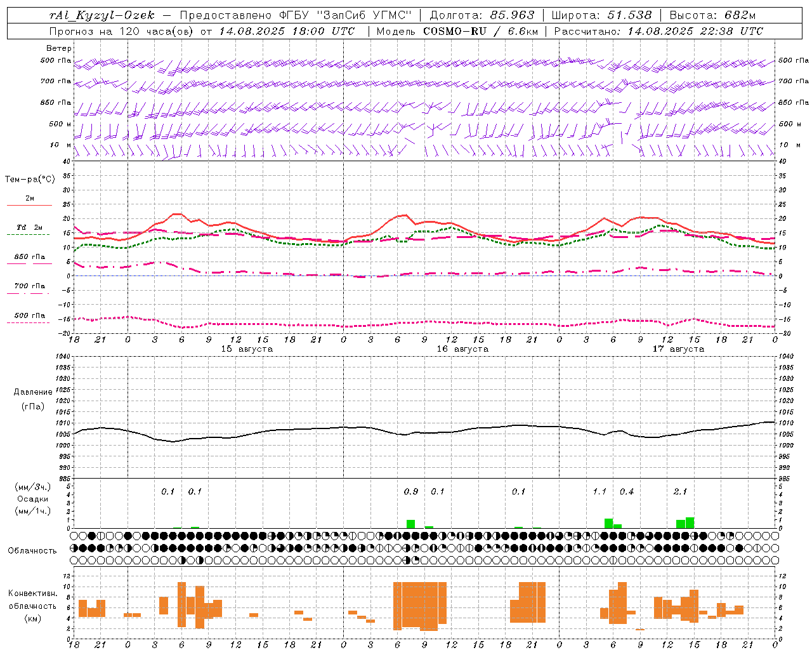Click the 2.1 precipitation amount

[680, 492]
